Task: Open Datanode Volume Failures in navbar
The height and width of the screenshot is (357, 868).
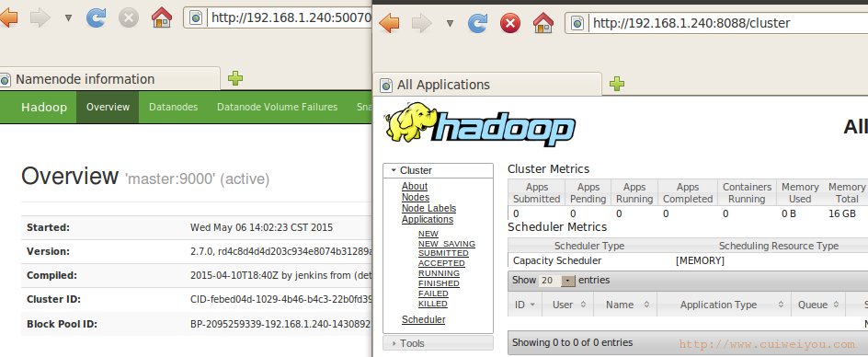Action: tap(278, 107)
